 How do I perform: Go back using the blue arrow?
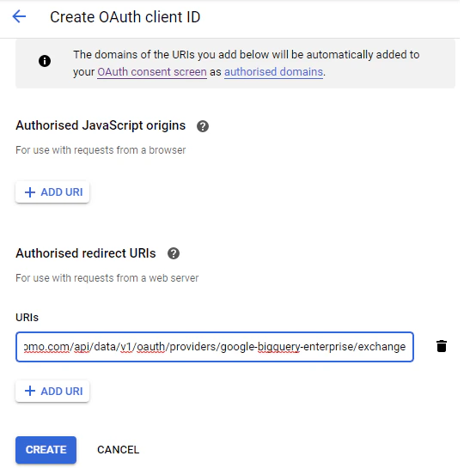click(19, 16)
